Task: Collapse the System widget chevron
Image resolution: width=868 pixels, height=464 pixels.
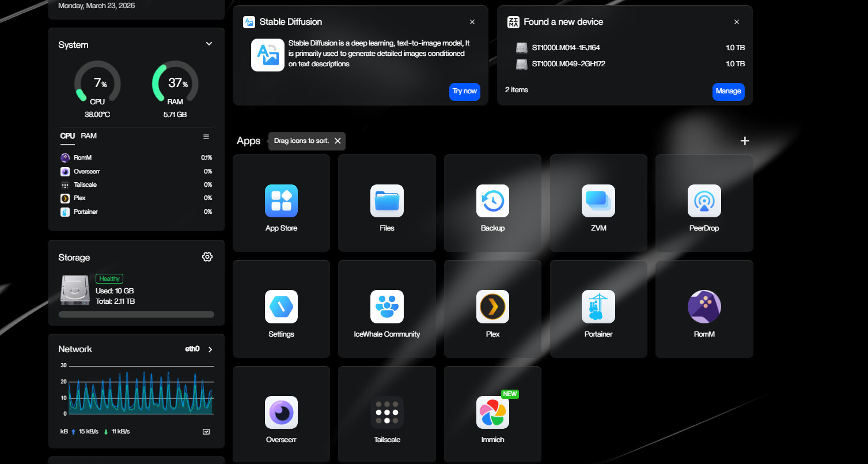Action: click(x=209, y=44)
